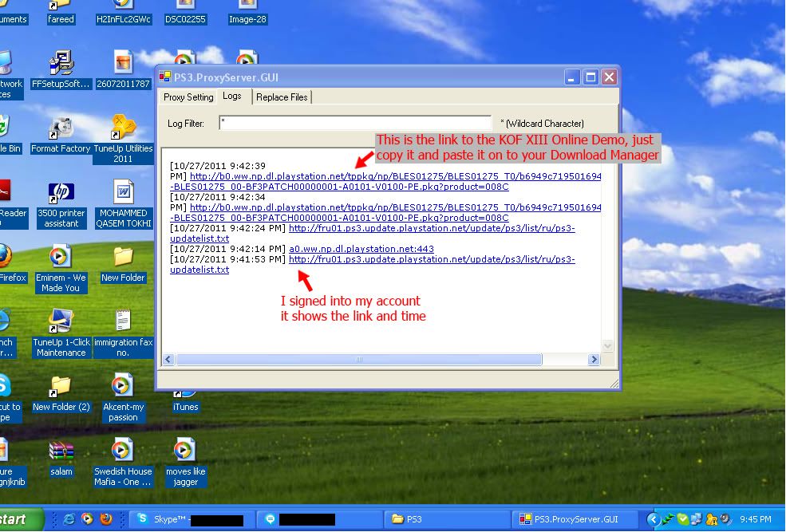Click the Log Filter text field
Image resolution: width=786 pixels, height=532 pixels.
[355, 123]
